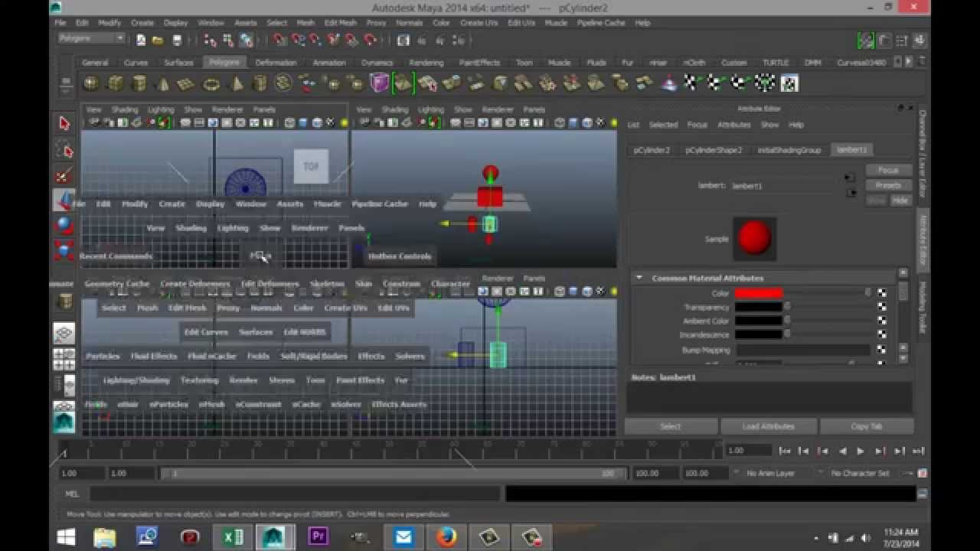The height and width of the screenshot is (551, 980).
Task: Click the Copy Tab button
Action: point(867,427)
